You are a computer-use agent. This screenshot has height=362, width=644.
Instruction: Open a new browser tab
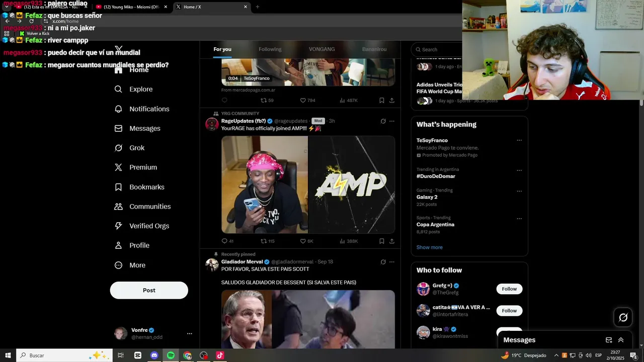[258, 7]
